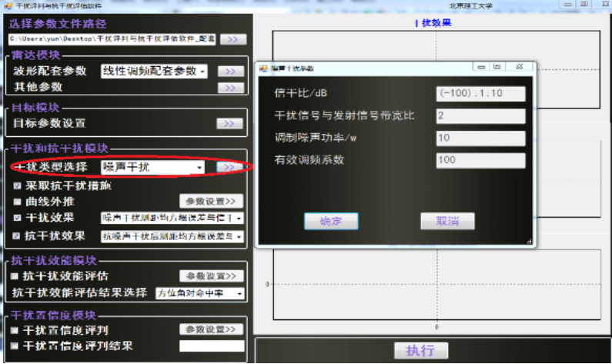Click the >> button next to 波形配套参数
Screen dimensions: 612x364
(x=230, y=72)
